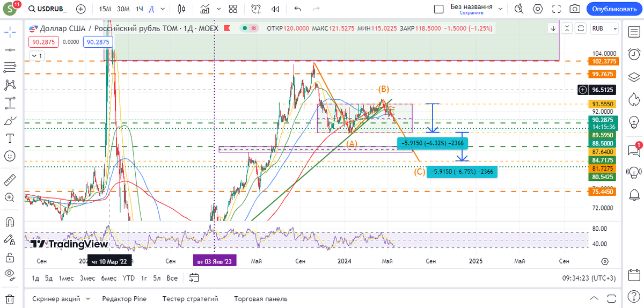
Task: Toggle hide all drawings eye icon
Action: click(x=10, y=275)
